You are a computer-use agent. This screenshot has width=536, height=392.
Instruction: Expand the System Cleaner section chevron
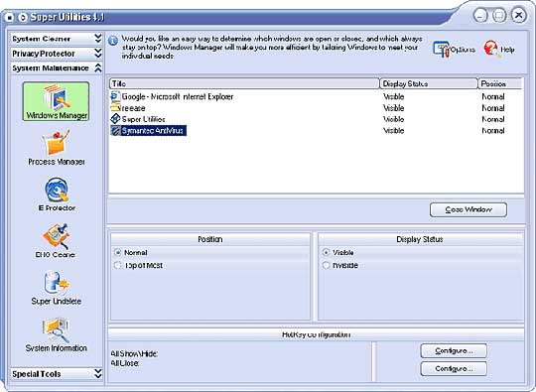(x=98, y=39)
